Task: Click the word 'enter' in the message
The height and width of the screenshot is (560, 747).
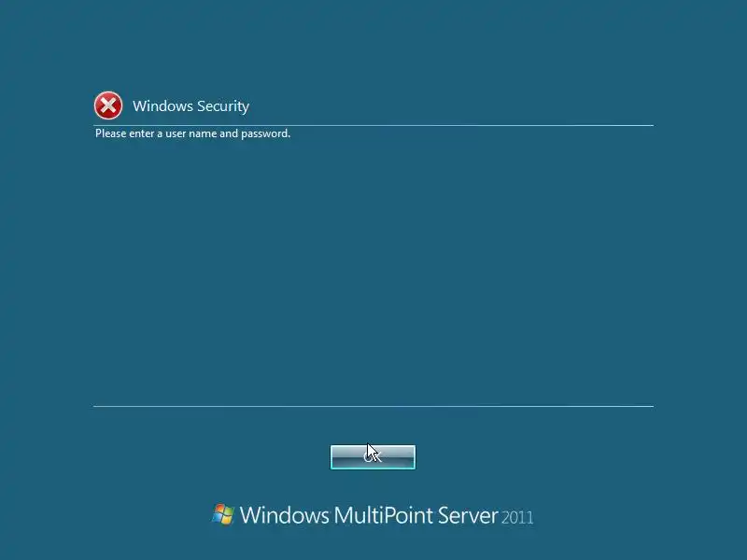Action: click(x=142, y=133)
